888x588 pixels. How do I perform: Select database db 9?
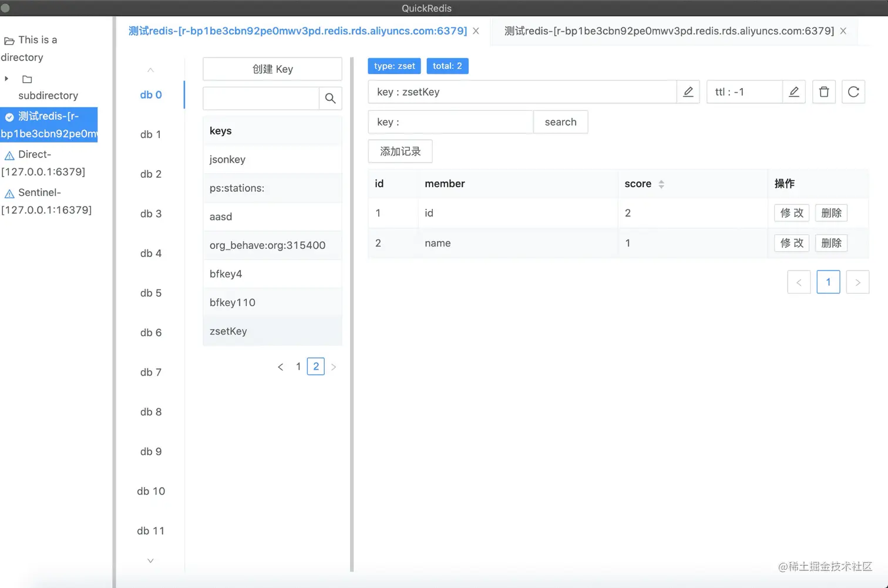click(151, 451)
